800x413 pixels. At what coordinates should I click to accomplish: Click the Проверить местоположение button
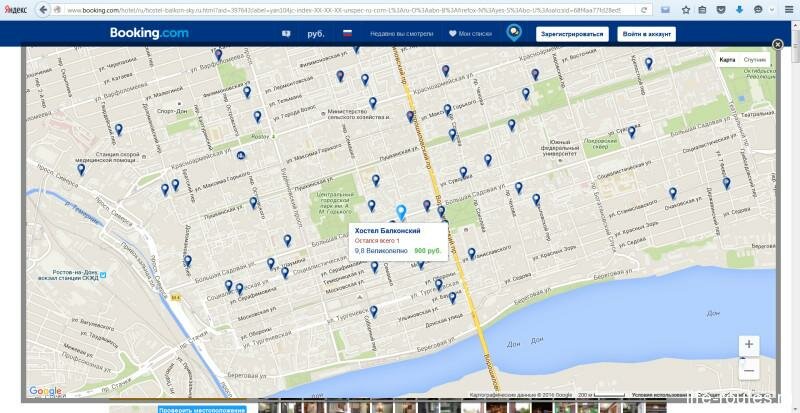203,408
